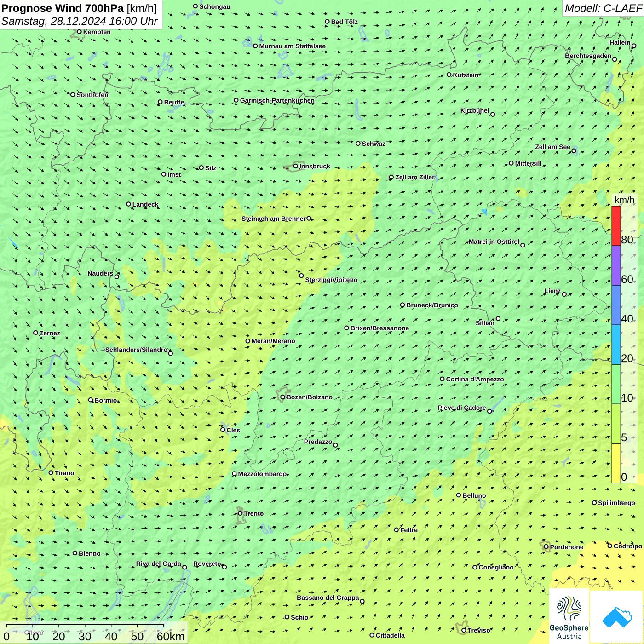The image size is (644, 644).
Task: Click the Schio location dot
Action: click(287, 617)
